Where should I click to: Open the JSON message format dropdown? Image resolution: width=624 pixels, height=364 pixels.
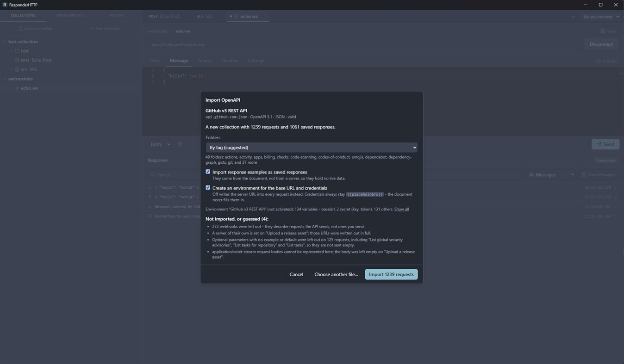pos(160,144)
